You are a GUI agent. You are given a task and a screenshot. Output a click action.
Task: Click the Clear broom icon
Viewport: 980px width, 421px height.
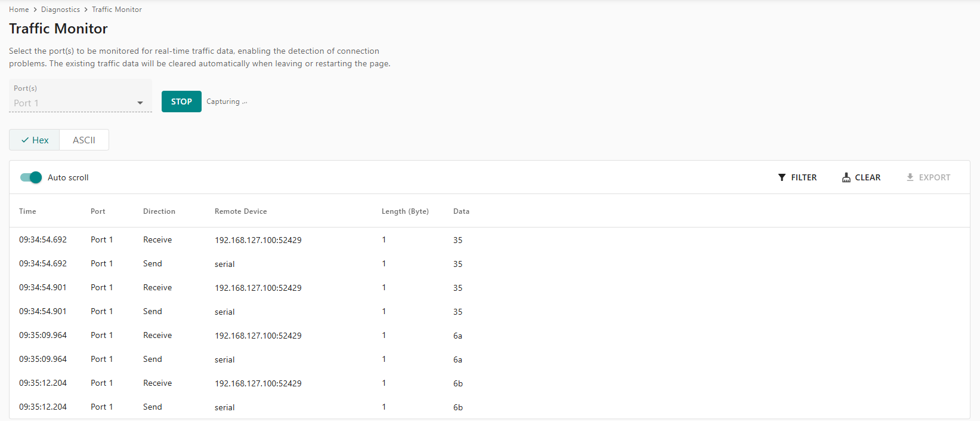pos(846,177)
